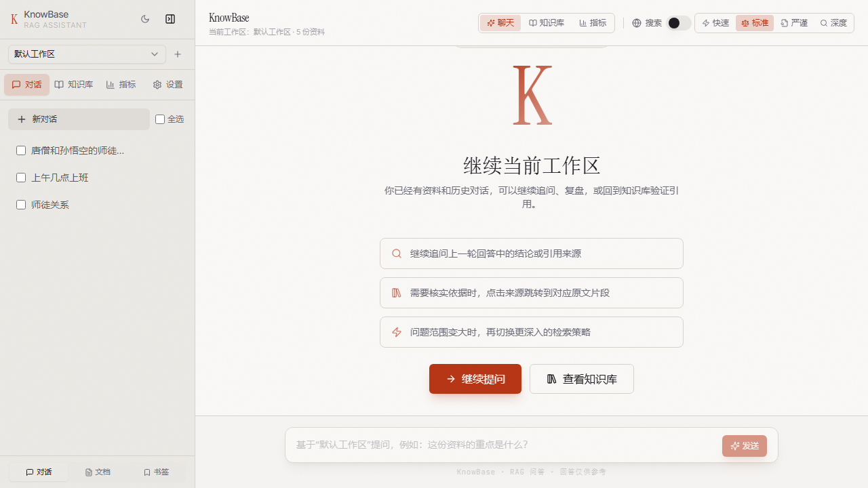This screenshot has width=868, height=488.
Task: Tick checkbox for 唐僧和孙悟空的师徒 conversation
Action: point(21,150)
